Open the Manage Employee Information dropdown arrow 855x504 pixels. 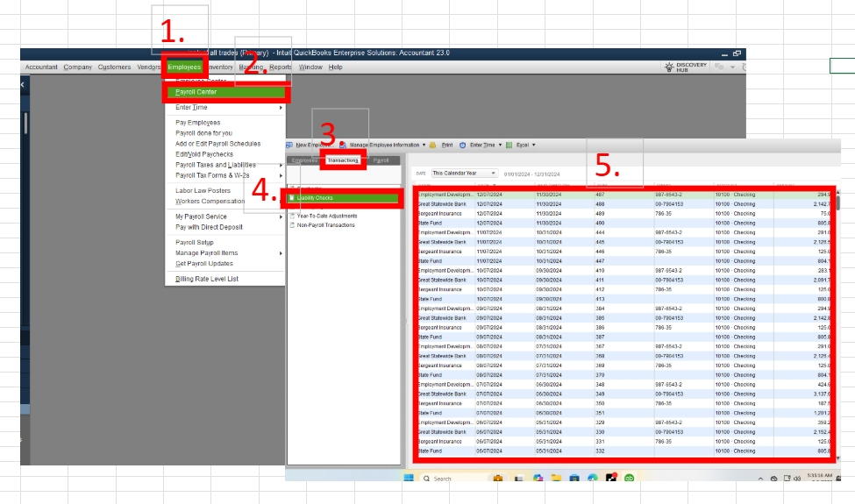tap(424, 145)
